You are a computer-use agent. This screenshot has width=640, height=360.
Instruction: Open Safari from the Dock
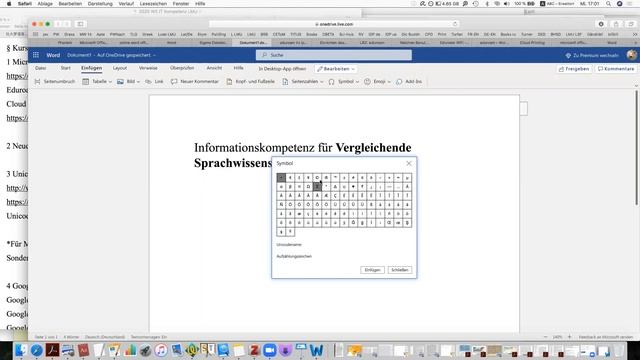pos(36,350)
